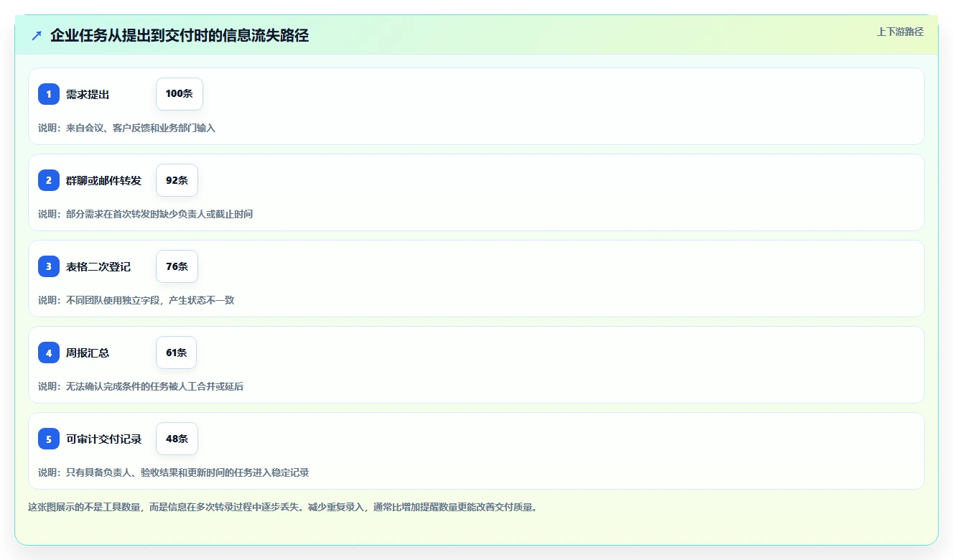
Task: Click the number 2 badge next to 群聊或邮件转发
Action: (x=49, y=180)
